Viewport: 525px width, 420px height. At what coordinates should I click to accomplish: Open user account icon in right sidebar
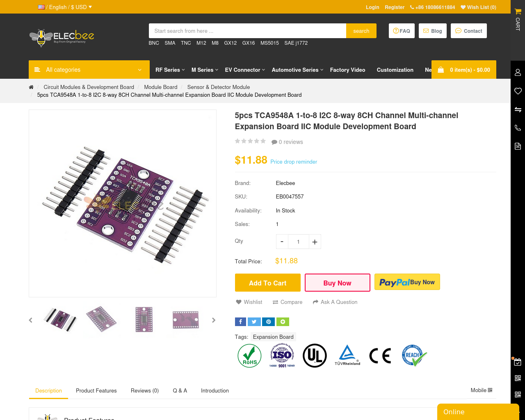pyautogui.click(x=518, y=72)
